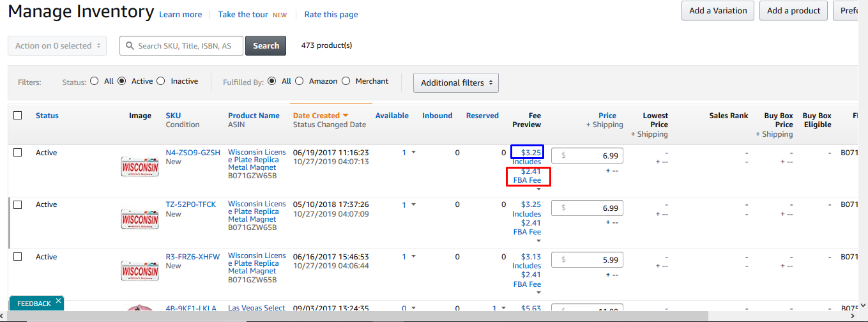Click Wisconsin plate thumbnail for R3-FRZ6-XHFW
This screenshot has height=322, width=868.
[x=140, y=271]
